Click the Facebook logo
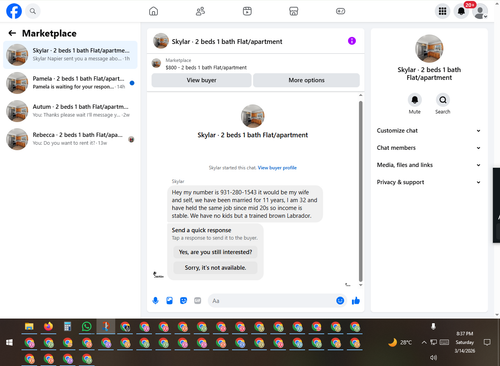Screen dimensions: 500x366 click(14, 11)
